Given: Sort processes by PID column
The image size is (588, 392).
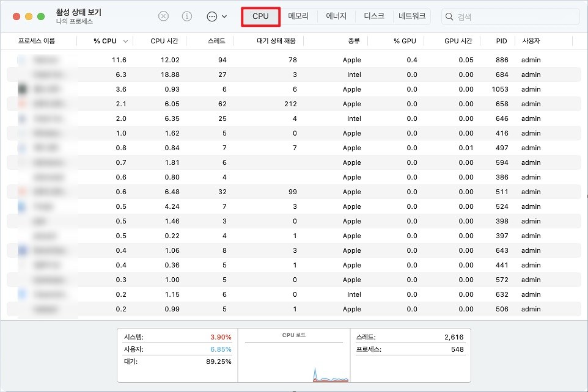Looking at the screenshot, I should (x=501, y=41).
